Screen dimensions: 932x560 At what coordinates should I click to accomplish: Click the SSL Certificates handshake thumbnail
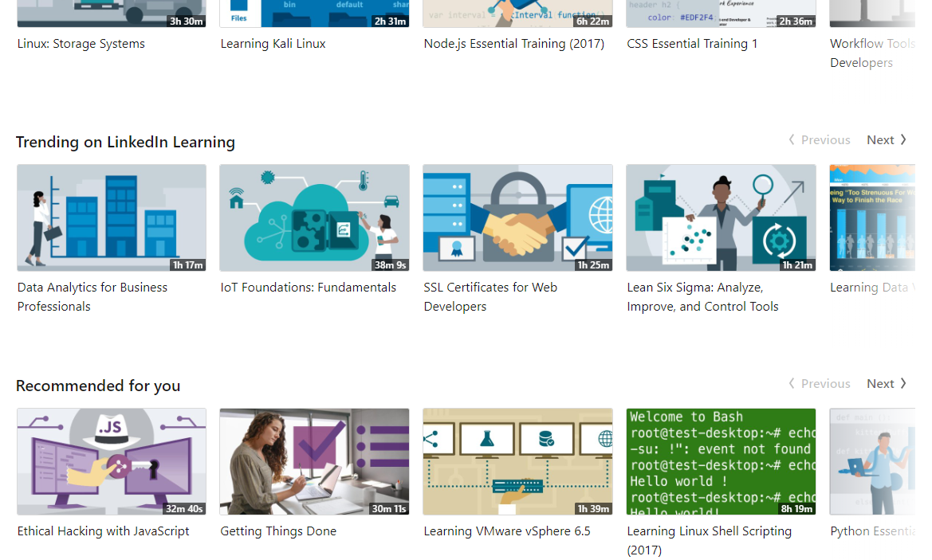(x=517, y=217)
